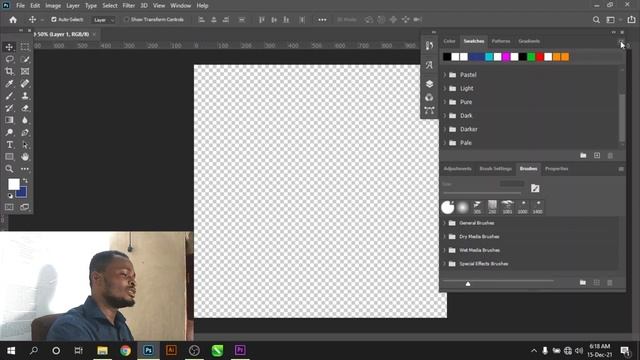Select the Zoom tool
Screen dimensions: 640x360
(x=9, y=169)
